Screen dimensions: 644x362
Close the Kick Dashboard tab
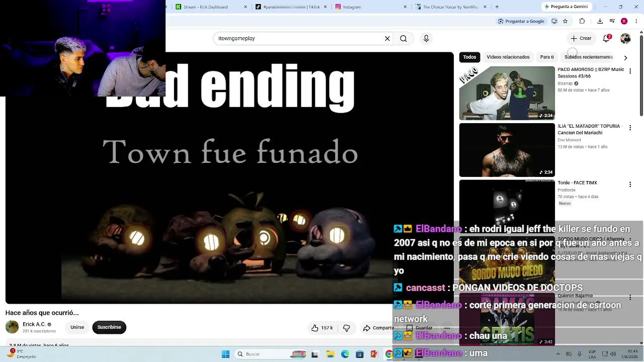[x=246, y=7]
